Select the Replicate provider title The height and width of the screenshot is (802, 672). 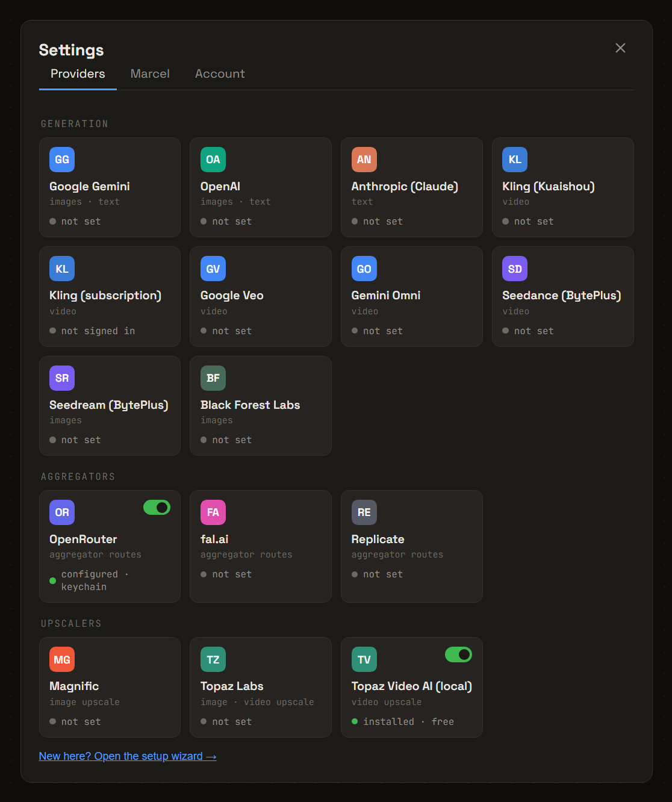click(x=378, y=539)
